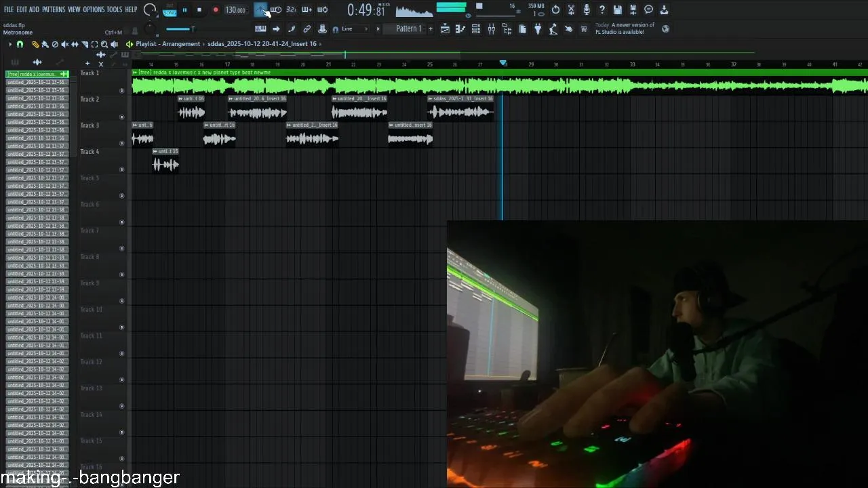Image resolution: width=868 pixels, height=488 pixels.
Task: Open the plugin picker plug icon
Action: (538, 29)
